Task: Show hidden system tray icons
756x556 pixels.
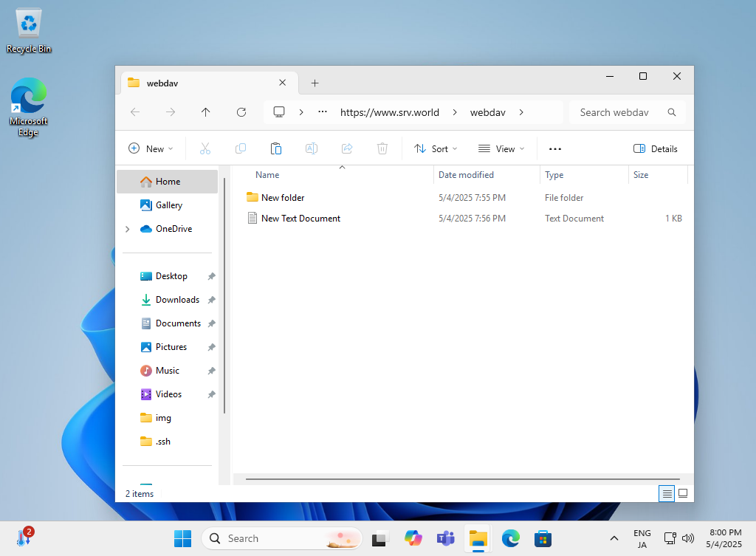Action: (614, 538)
